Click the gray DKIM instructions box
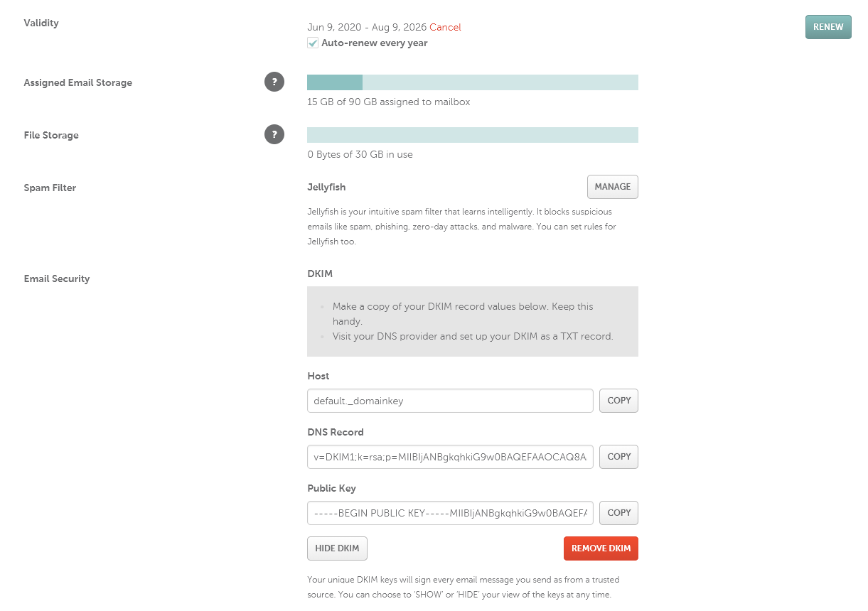This screenshot has height=611, width=868. [472, 321]
